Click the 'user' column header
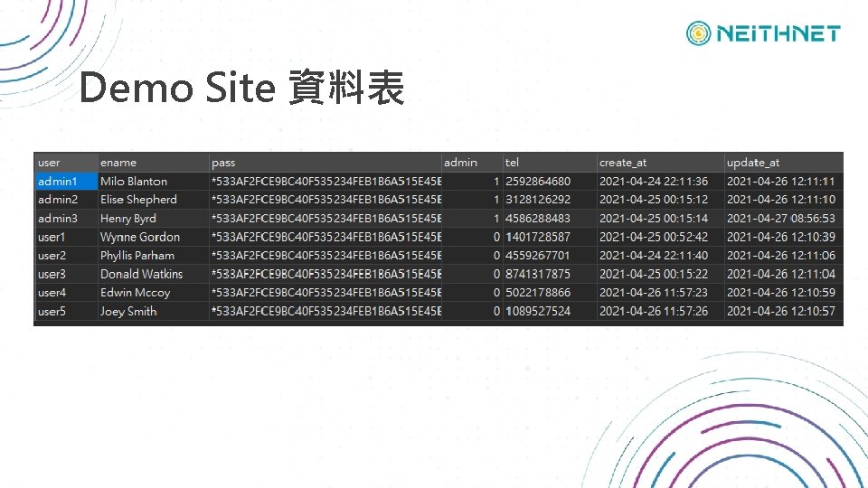 [66, 163]
